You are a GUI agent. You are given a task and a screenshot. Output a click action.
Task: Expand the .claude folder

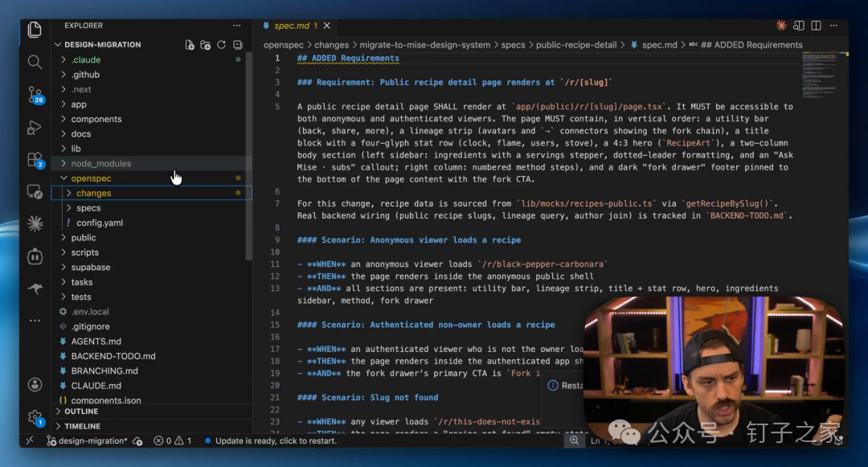[85, 59]
